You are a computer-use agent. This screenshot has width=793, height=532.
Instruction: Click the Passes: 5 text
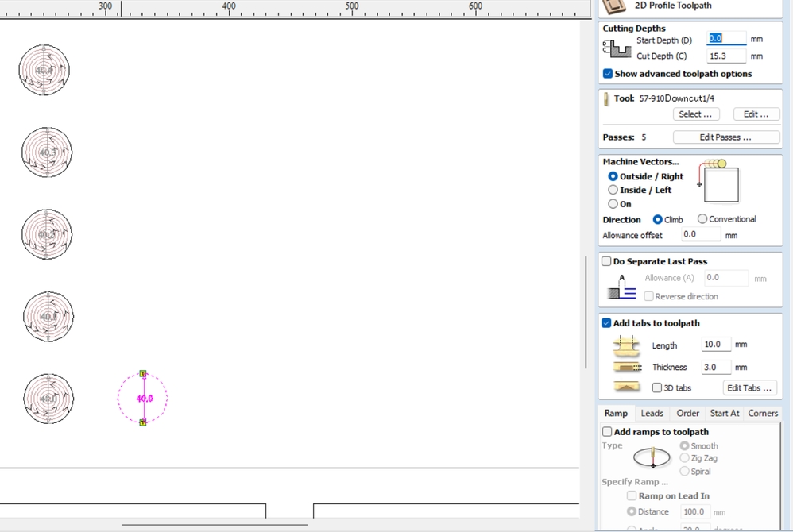pyautogui.click(x=624, y=137)
